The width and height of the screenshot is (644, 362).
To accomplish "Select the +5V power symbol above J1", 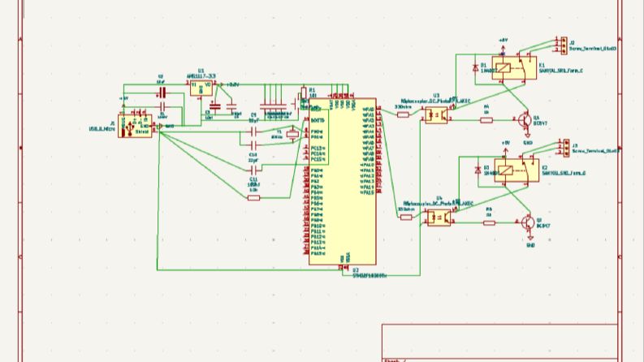I will [x=123, y=106].
